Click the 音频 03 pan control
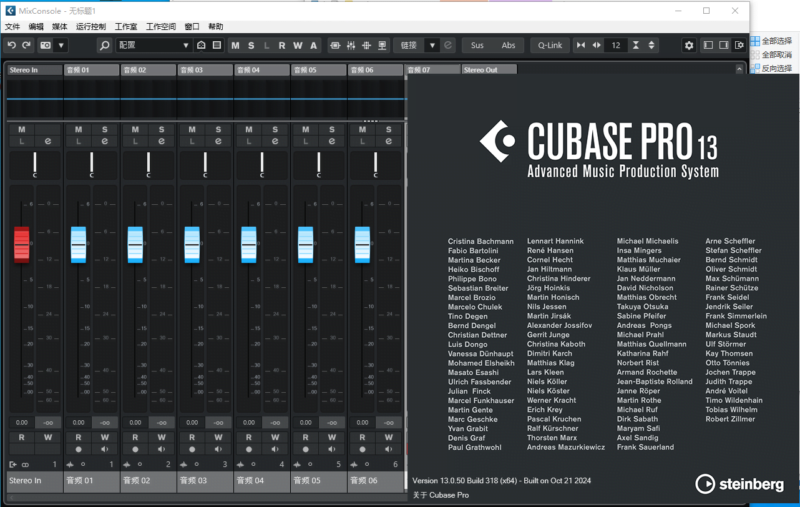The height and width of the screenshot is (507, 800). pos(205,165)
